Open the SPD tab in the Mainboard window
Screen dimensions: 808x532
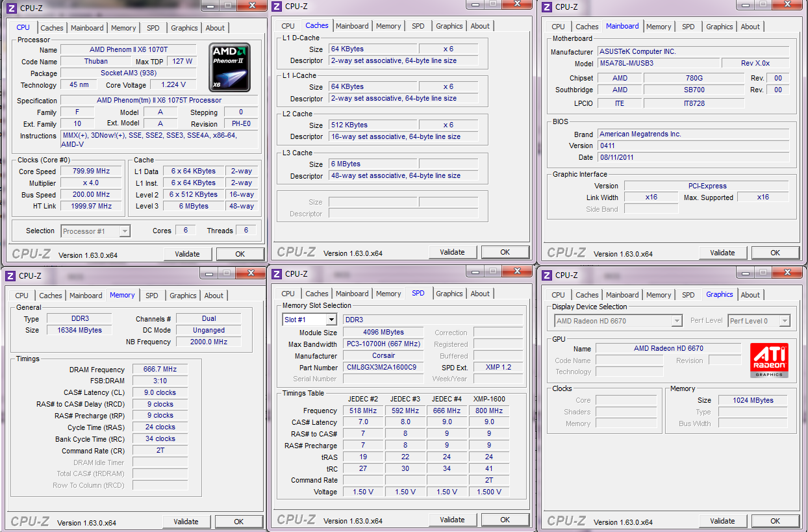coord(688,27)
